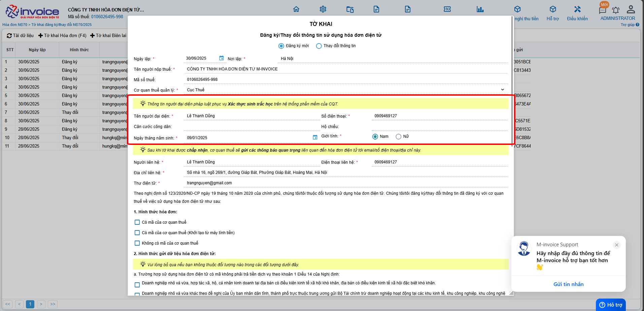Click the cube icon above 'nghị thu tiền'
The image size is (644, 311).
517,9
